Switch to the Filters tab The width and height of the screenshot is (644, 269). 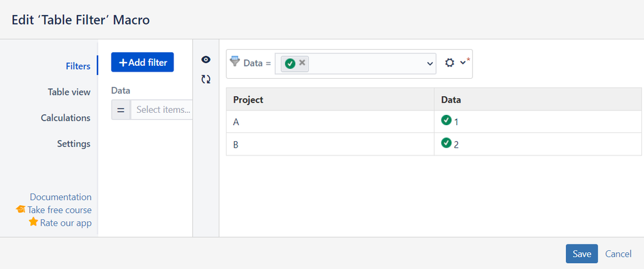click(77, 66)
